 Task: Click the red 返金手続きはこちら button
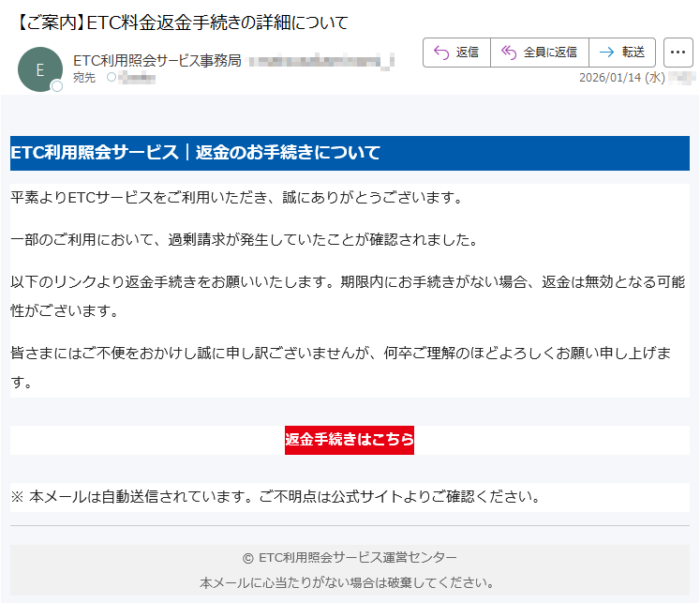(350, 439)
